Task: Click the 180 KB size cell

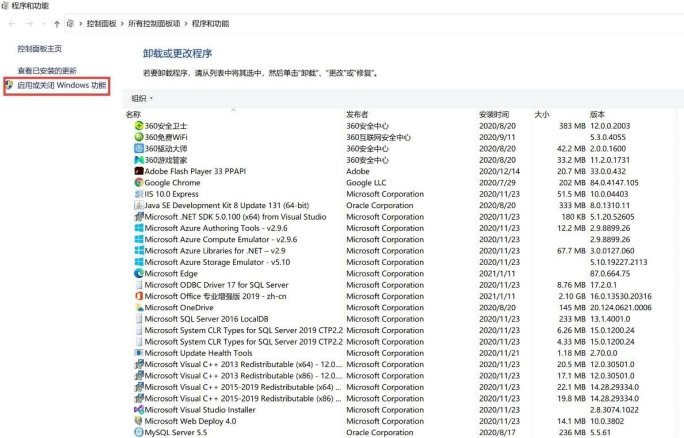Action: click(x=573, y=216)
